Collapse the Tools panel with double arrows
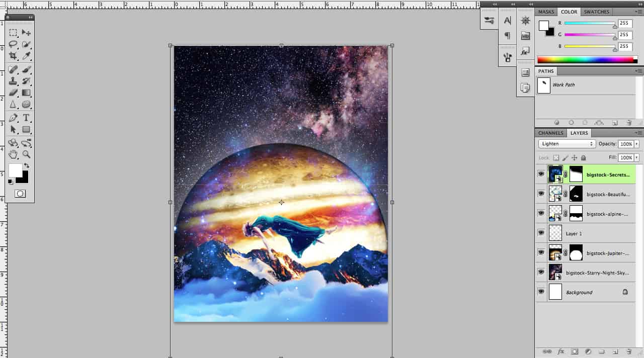 pos(30,17)
